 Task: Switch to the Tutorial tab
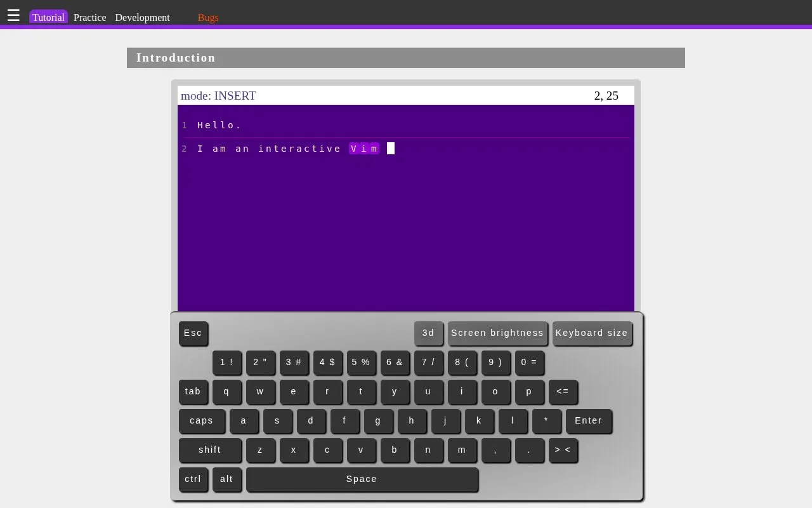pyautogui.click(x=48, y=17)
